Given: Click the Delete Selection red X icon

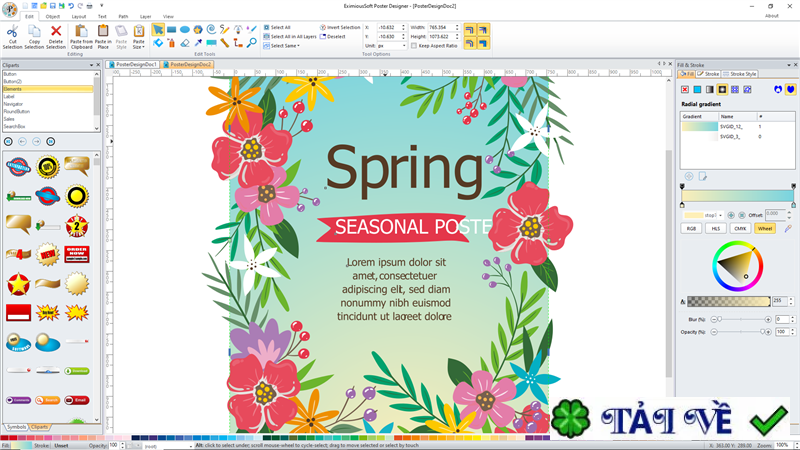Looking at the screenshot, I should [56, 31].
